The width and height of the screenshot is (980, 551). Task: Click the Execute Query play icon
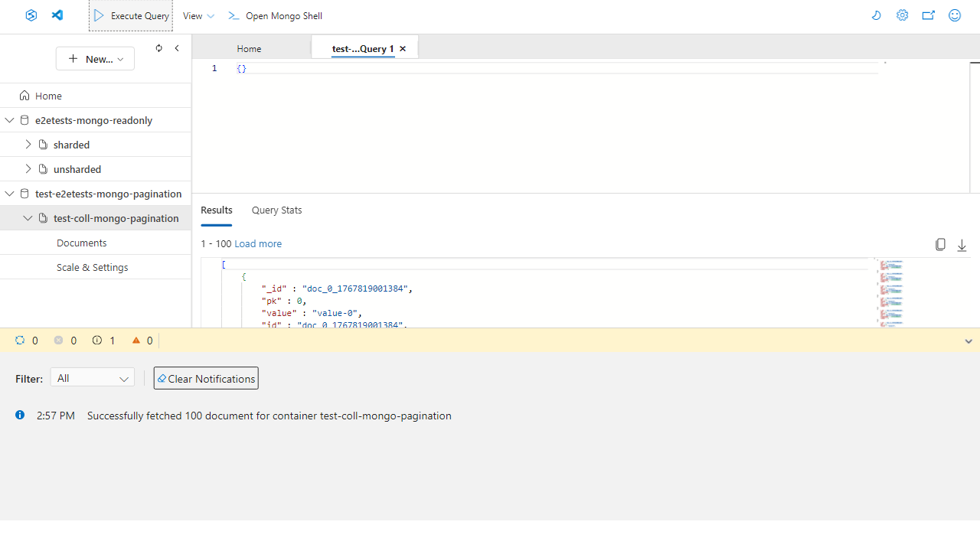(99, 15)
